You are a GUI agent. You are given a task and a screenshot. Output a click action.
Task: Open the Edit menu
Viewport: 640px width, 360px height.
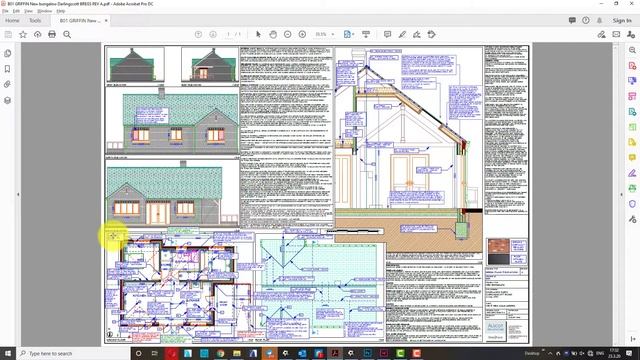click(16, 11)
